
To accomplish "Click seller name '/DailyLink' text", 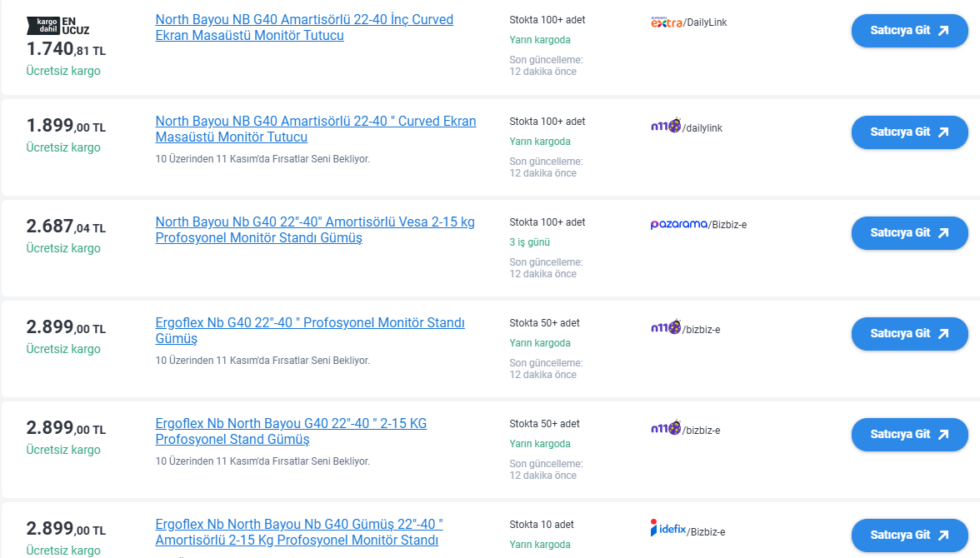I will (x=705, y=22).
